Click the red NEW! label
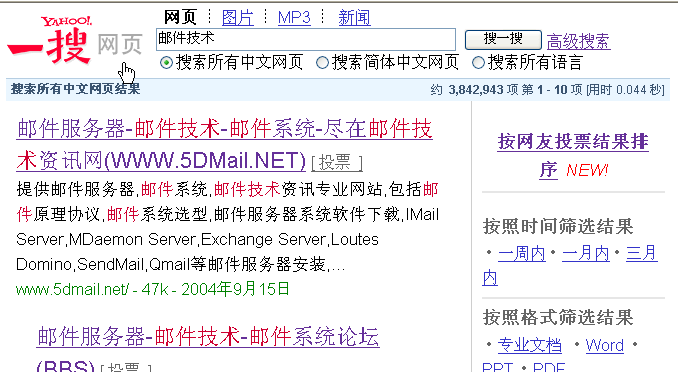The height and width of the screenshot is (372, 678). coord(587,170)
